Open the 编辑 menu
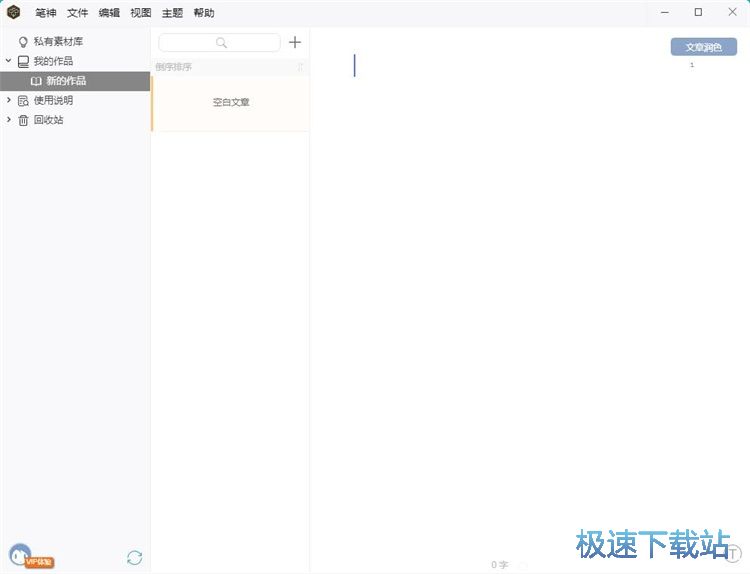The height and width of the screenshot is (574, 750). click(x=109, y=13)
